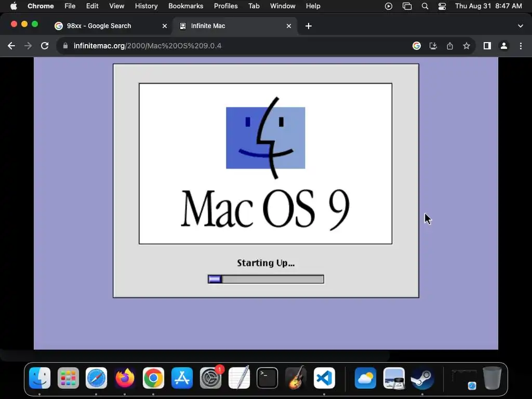Click the date and time display
Viewport: 532px width, 399px height.
488,6
